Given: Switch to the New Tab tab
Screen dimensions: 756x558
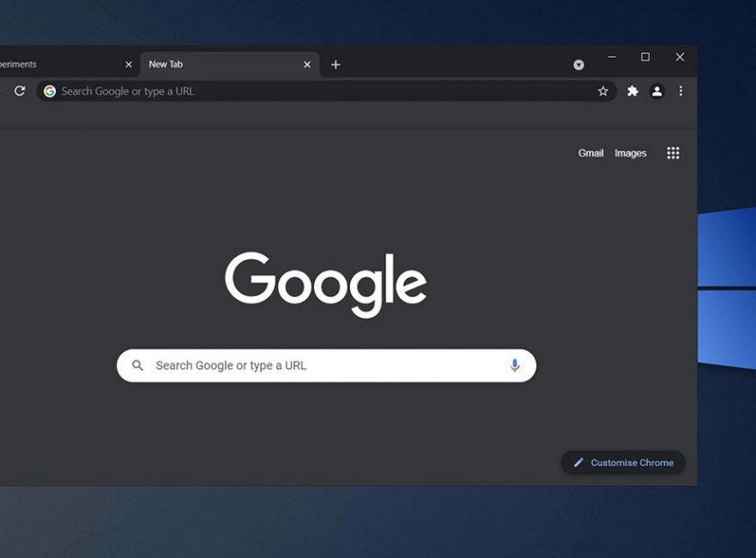Looking at the screenshot, I should pos(229,65).
